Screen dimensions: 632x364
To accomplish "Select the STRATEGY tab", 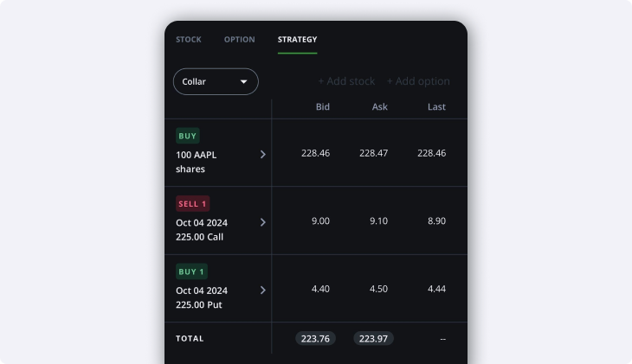I will click(x=297, y=40).
